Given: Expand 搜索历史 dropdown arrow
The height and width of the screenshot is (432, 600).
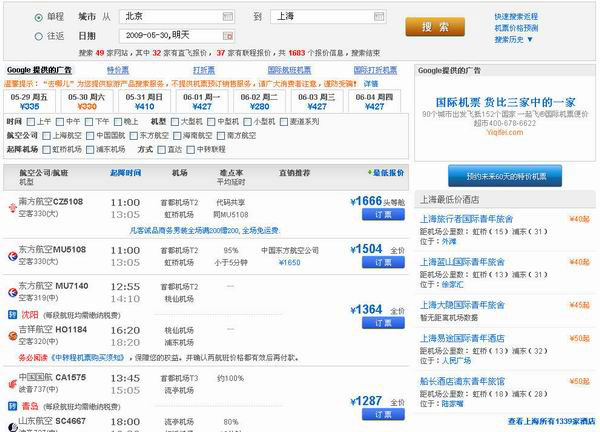Looking at the screenshot, I should pos(530,39).
